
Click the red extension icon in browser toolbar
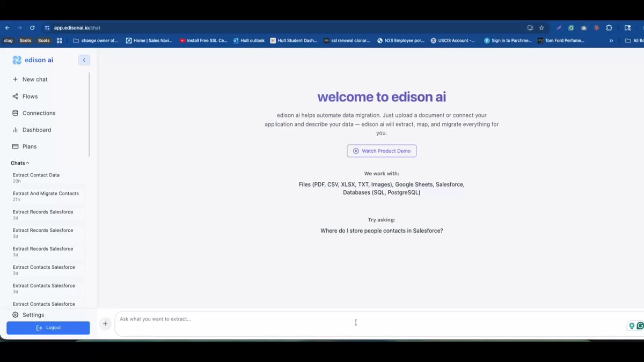click(x=596, y=27)
